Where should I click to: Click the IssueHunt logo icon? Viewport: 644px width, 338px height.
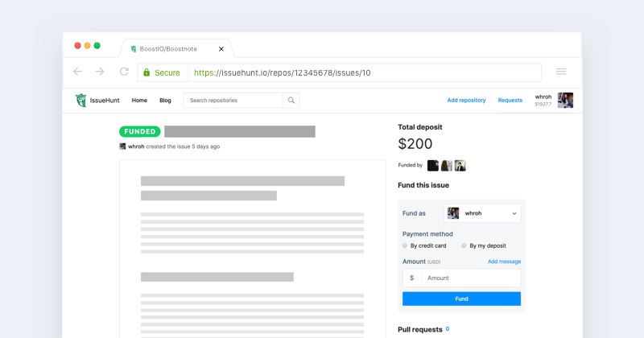coord(81,101)
